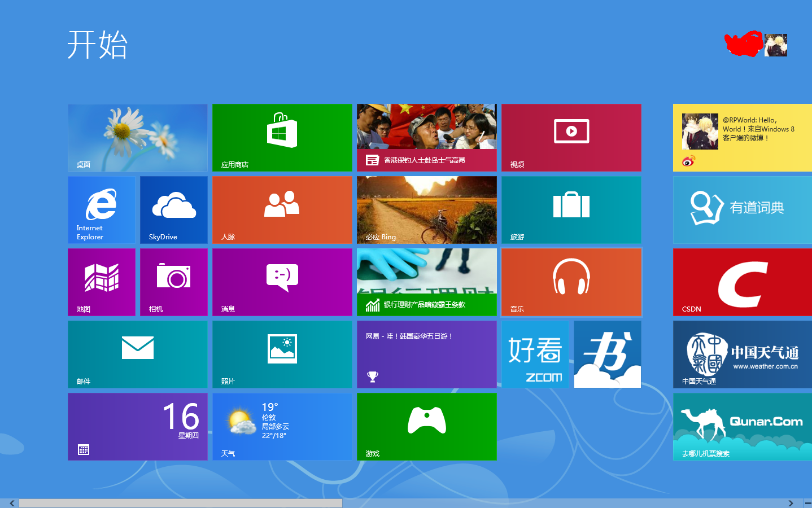Open the calendar tile showing 16 星期四
This screenshot has height=508, width=812.
point(138,427)
